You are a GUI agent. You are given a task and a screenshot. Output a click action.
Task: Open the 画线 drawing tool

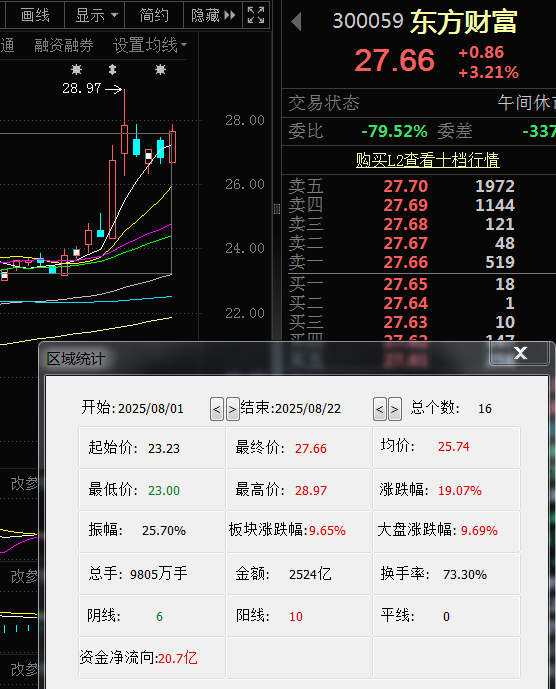[x=35, y=15]
